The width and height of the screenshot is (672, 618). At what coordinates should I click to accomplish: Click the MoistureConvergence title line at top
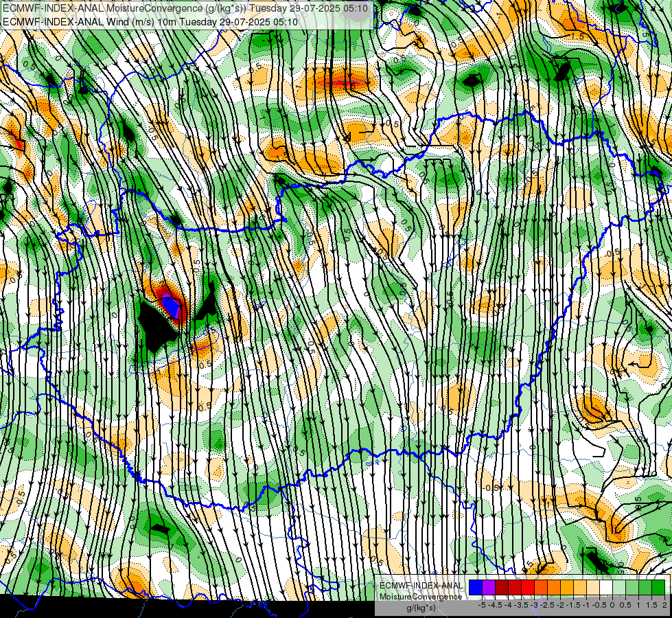pos(185,8)
